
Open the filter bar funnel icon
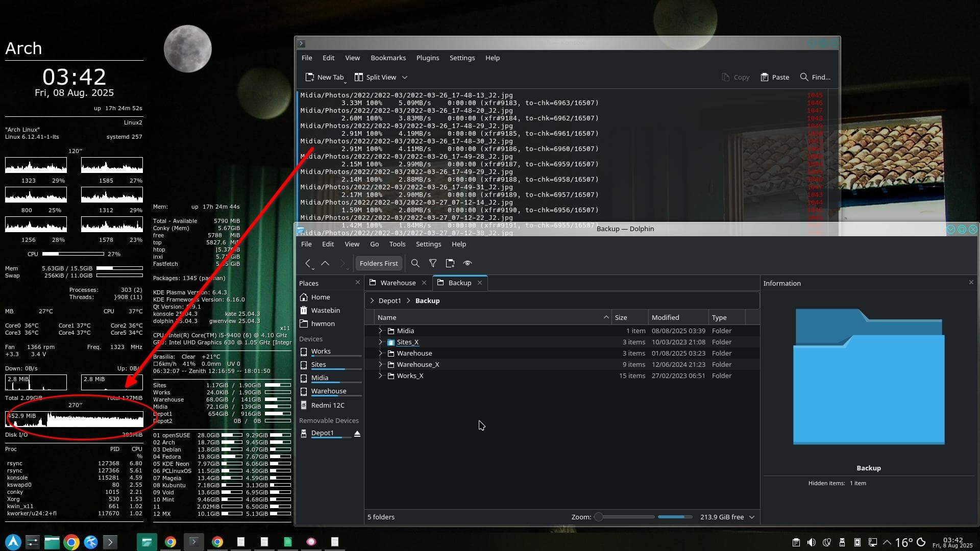432,263
